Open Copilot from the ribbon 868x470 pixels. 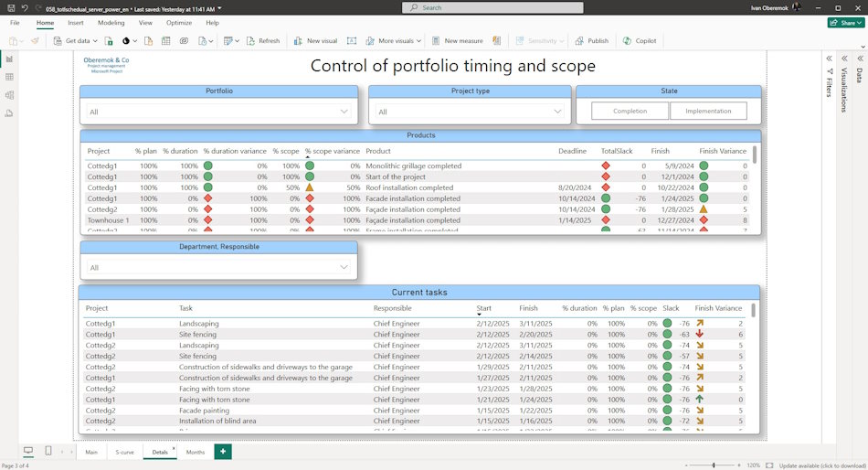pos(640,41)
